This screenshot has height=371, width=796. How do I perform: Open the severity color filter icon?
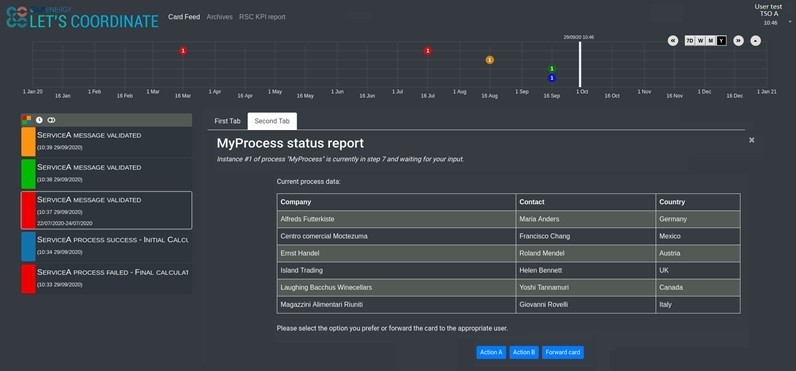26,120
